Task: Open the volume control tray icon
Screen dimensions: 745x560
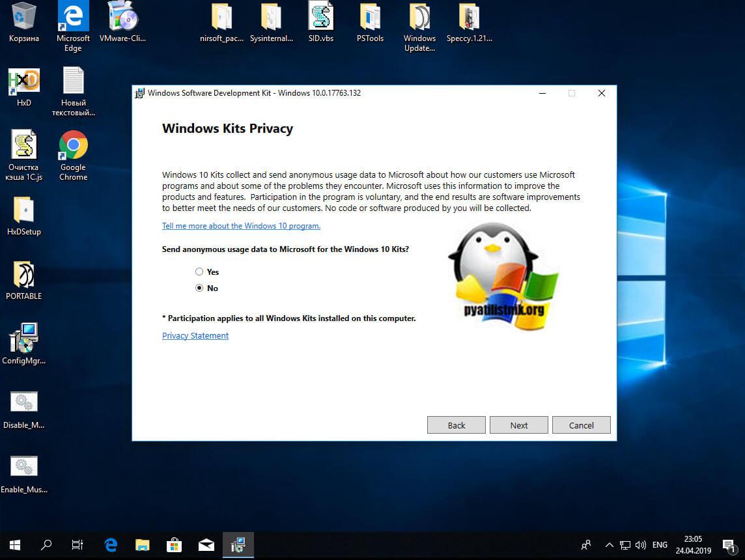Action: coord(640,545)
